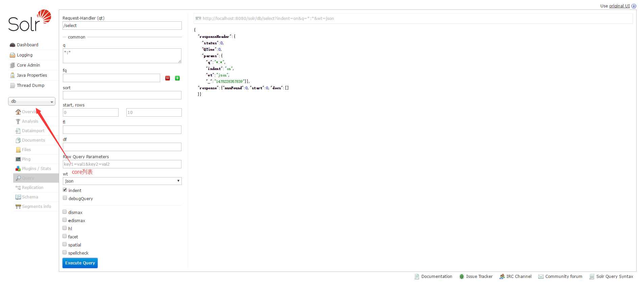This screenshot has width=644, height=307.
Task: Click the Analysis funnel icon
Action: [x=18, y=121]
